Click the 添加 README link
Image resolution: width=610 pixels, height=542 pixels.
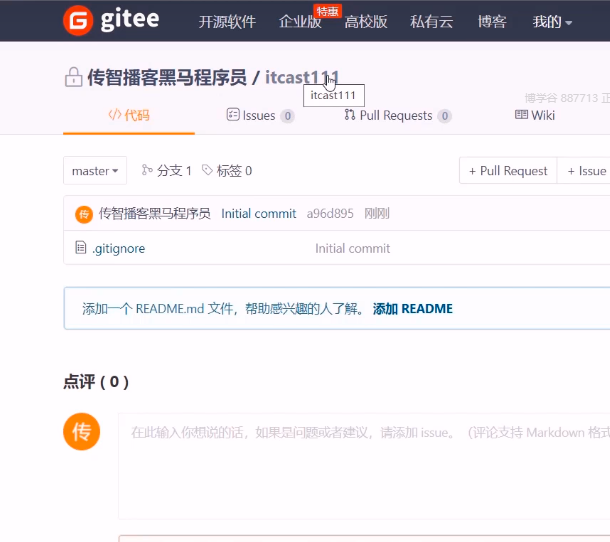(413, 309)
